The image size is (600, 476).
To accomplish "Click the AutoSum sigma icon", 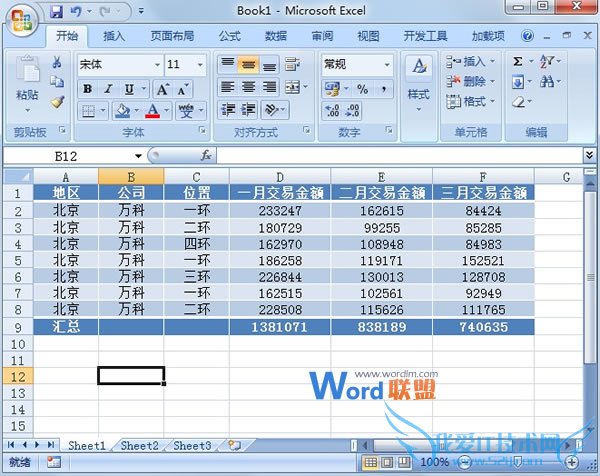I will click(518, 61).
